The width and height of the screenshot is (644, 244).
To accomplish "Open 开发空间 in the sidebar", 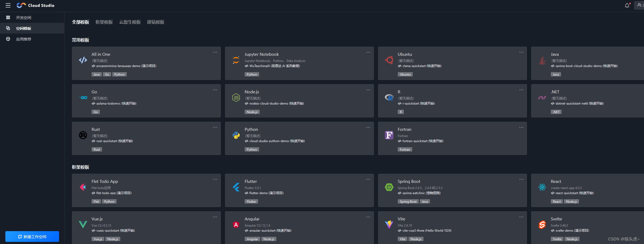I will pos(24,17).
